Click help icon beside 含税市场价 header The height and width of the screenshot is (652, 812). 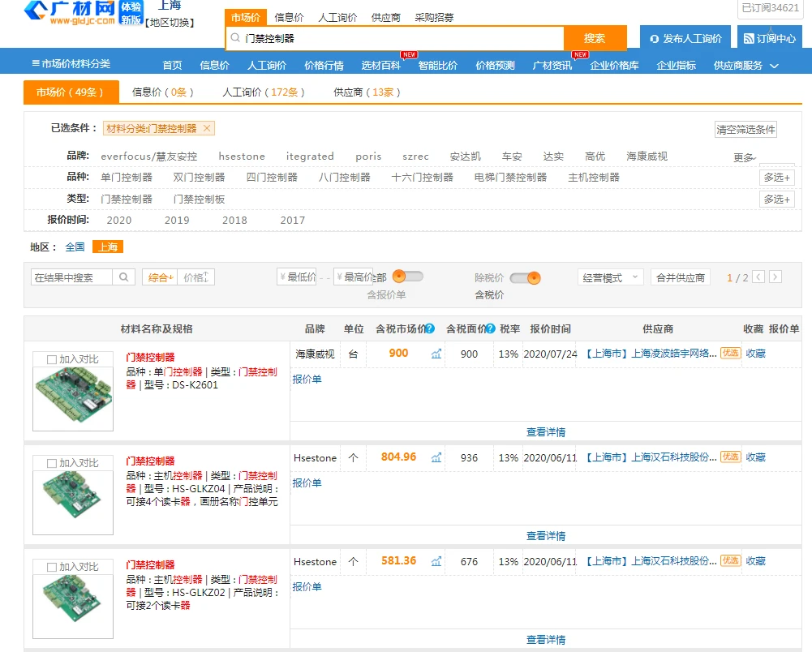point(430,329)
